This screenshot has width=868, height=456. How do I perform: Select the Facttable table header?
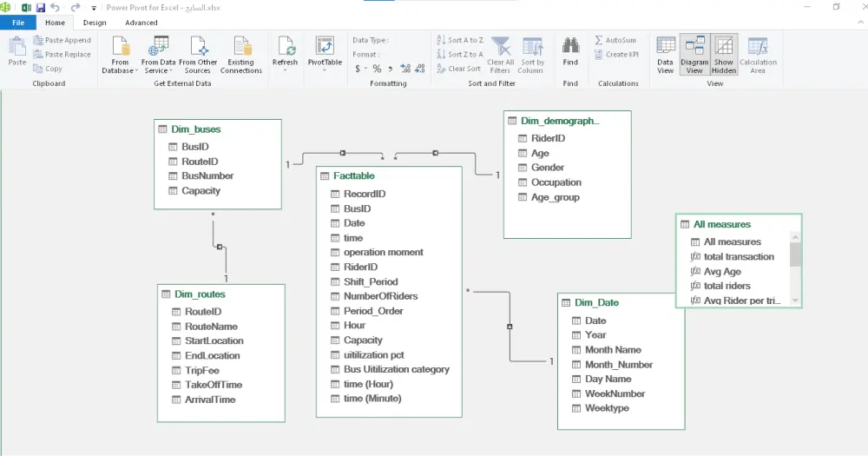coord(389,175)
